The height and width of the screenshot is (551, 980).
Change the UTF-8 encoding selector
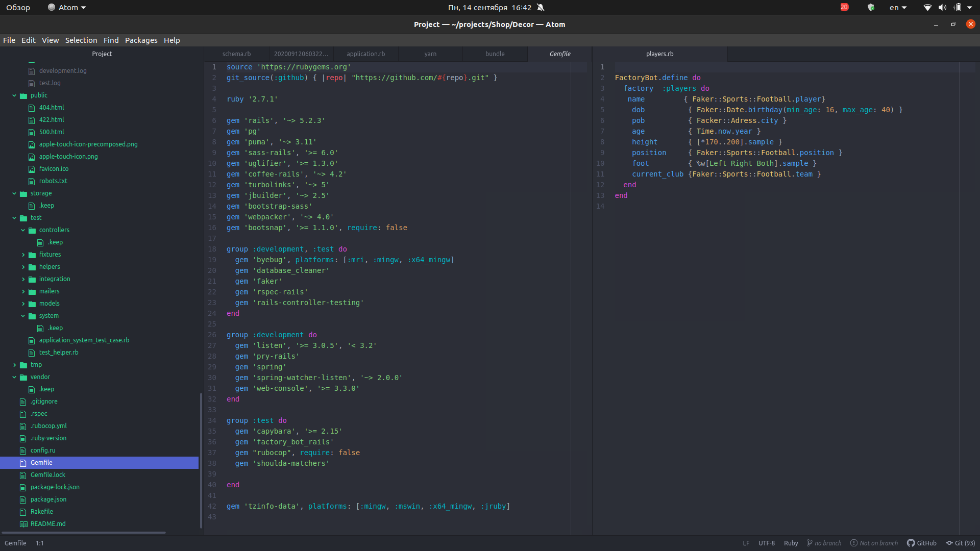click(x=767, y=543)
